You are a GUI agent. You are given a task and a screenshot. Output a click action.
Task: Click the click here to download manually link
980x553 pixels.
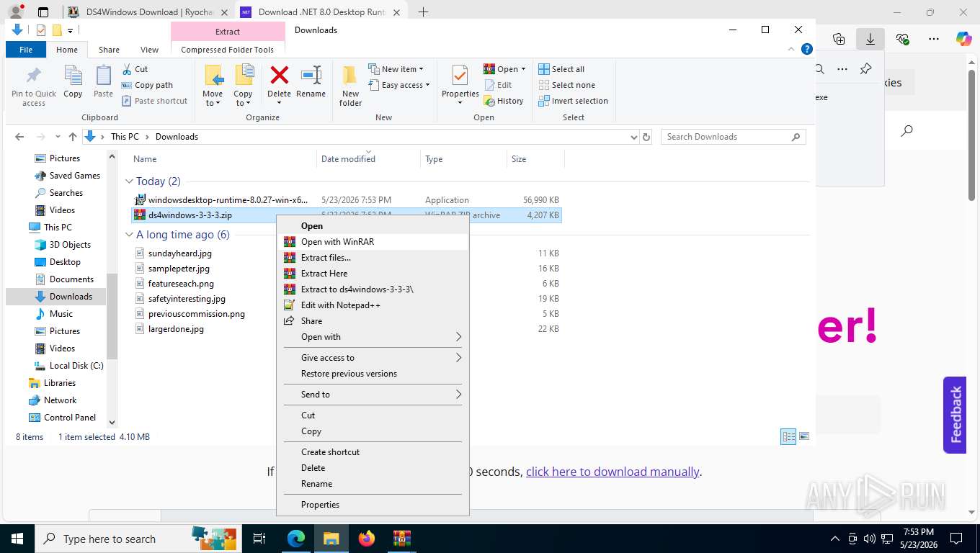[x=612, y=472]
